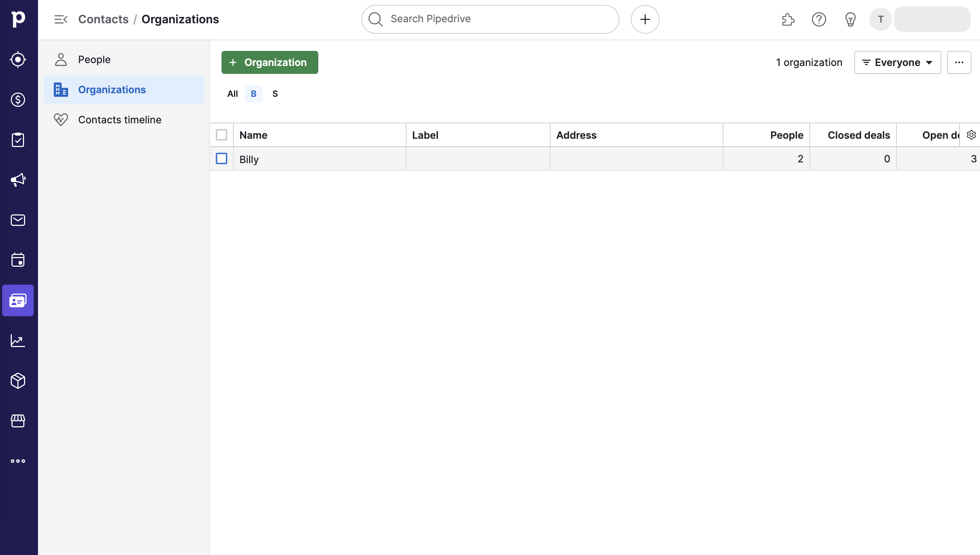Open the Campaigns megaphone icon
Image resolution: width=980 pixels, height=555 pixels.
[x=18, y=180]
